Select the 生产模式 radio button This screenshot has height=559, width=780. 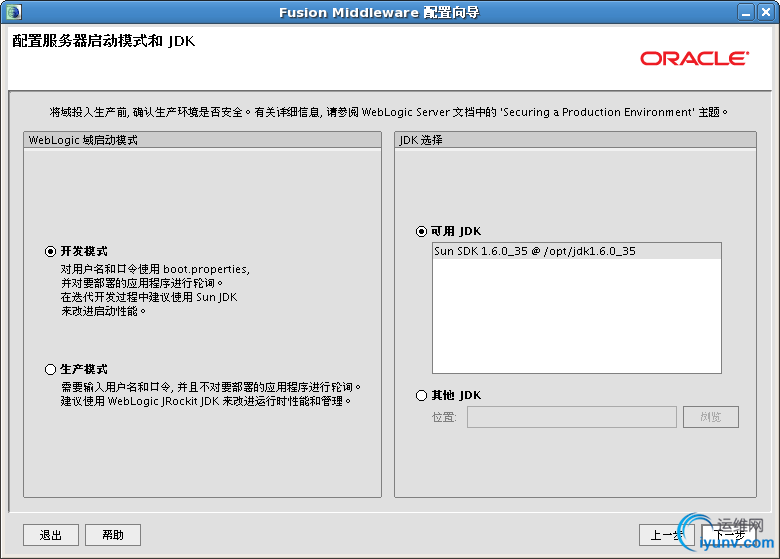[50, 370]
